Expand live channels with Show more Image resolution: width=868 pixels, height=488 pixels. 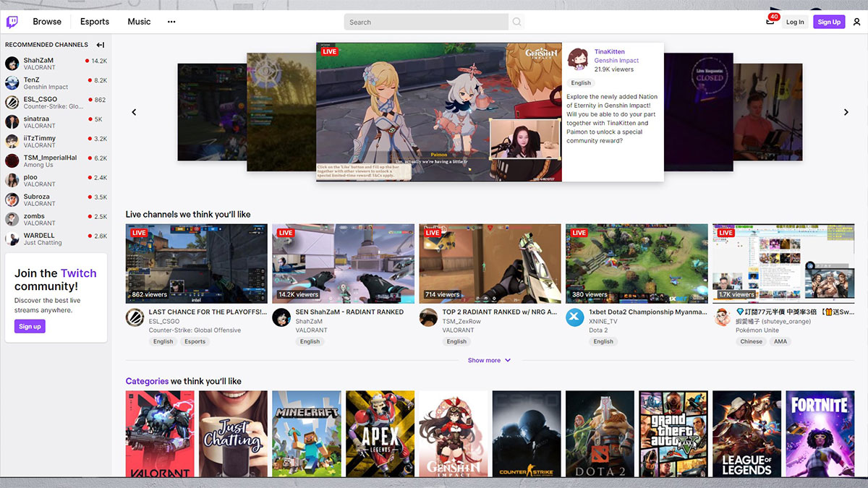[489, 360]
